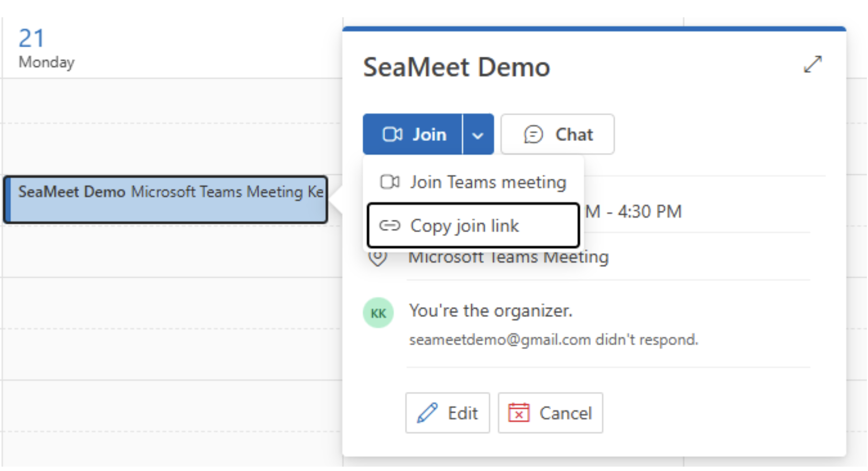Select Join Teams meeting menu option

(x=473, y=182)
